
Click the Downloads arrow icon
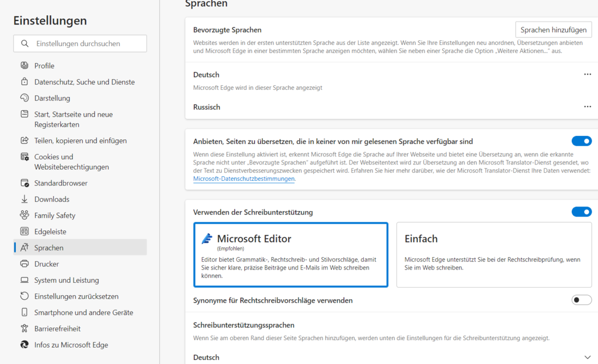[x=25, y=199]
